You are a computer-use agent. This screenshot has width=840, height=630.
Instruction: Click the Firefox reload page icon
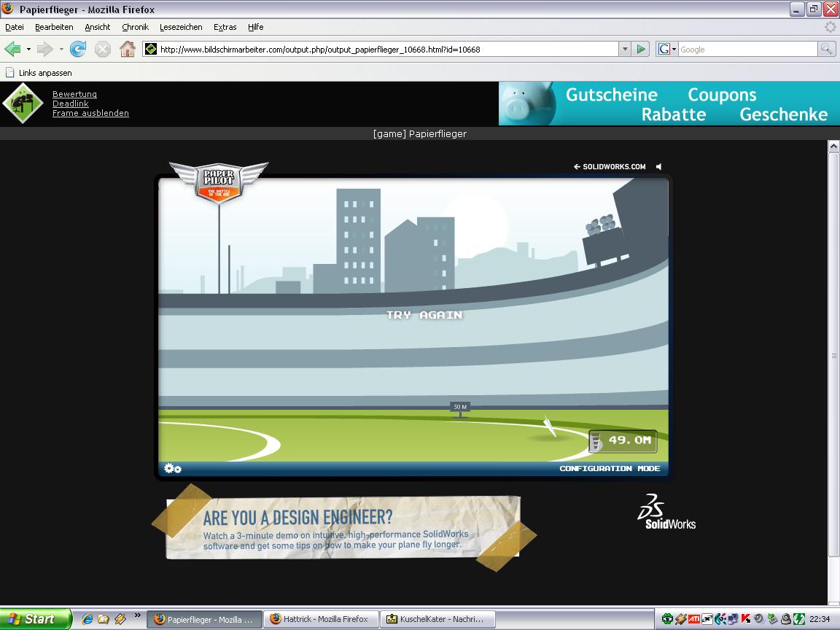coord(78,49)
